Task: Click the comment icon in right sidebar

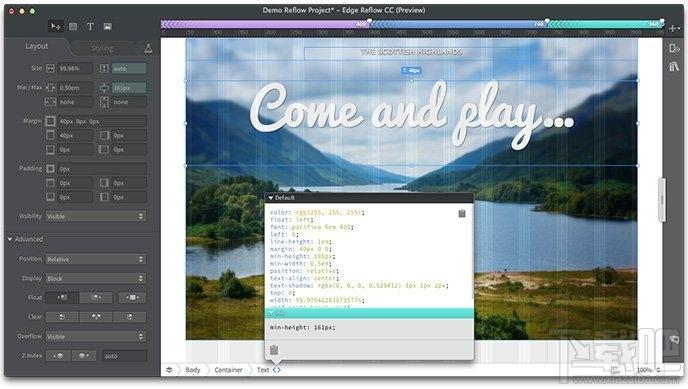Action: [674, 339]
